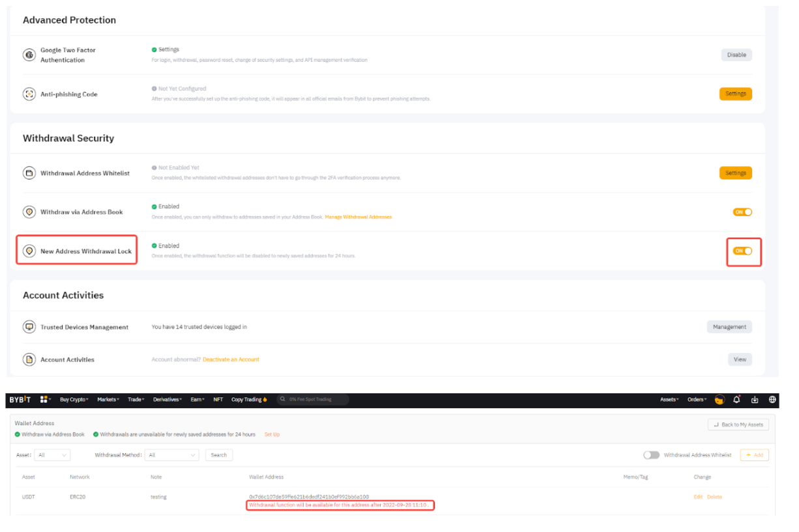Expand the Trade menu

(x=137, y=400)
